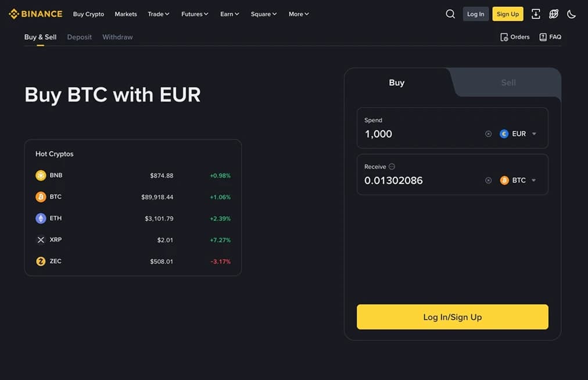Open the Withdraw tab

117,37
